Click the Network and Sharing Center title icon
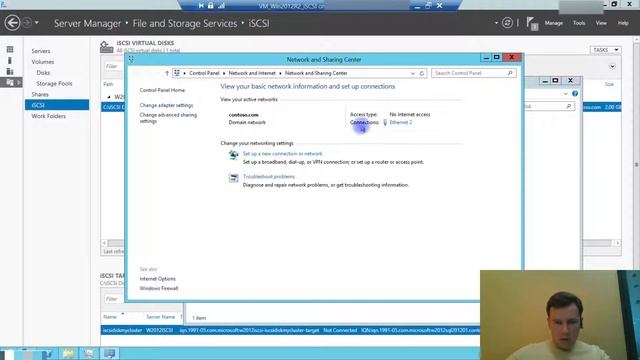The width and height of the screenshot is (640, 360). (x=131, y=59)
